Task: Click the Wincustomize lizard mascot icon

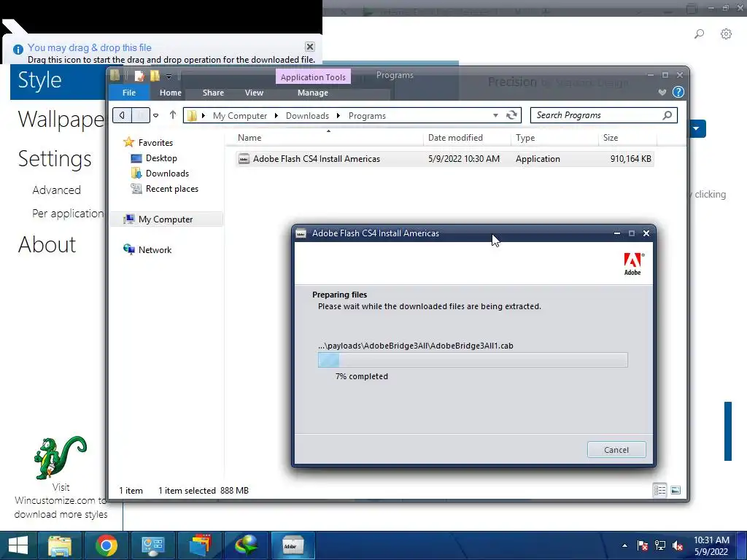Action: point(60,458)
